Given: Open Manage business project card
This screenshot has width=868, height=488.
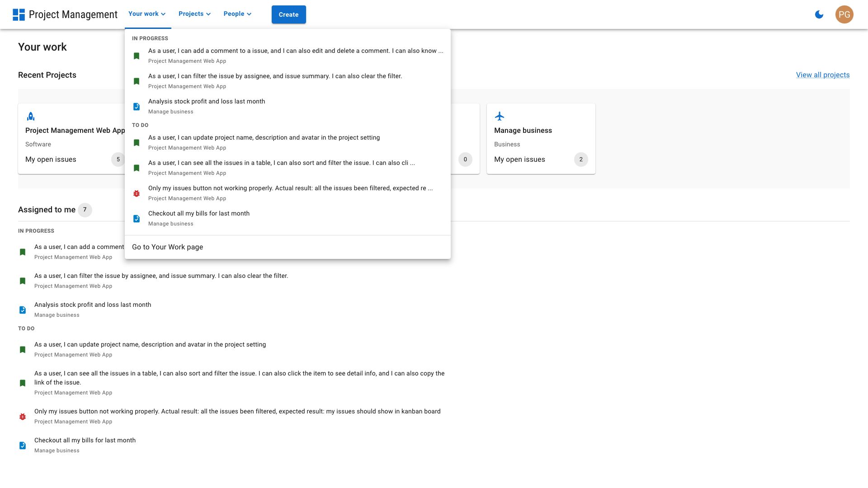Looking at the screenshot, I should coord(541,139).
